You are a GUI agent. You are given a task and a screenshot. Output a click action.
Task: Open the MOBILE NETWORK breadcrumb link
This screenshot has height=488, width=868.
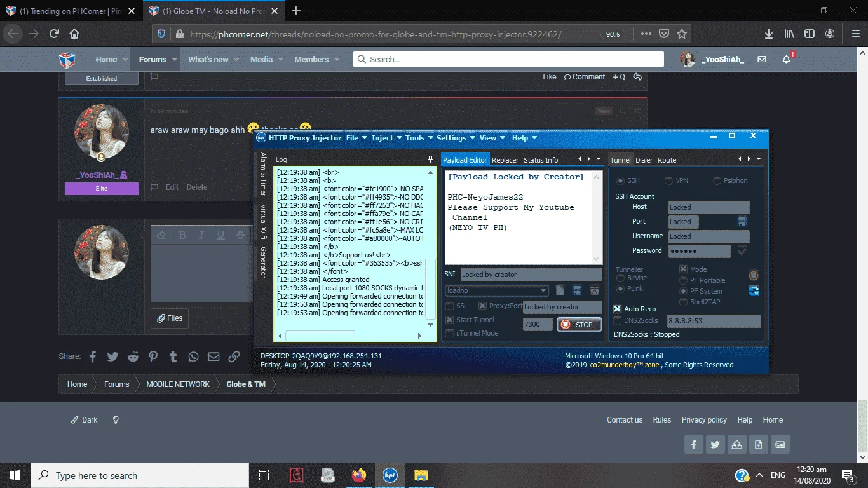[x=178, y=384]
